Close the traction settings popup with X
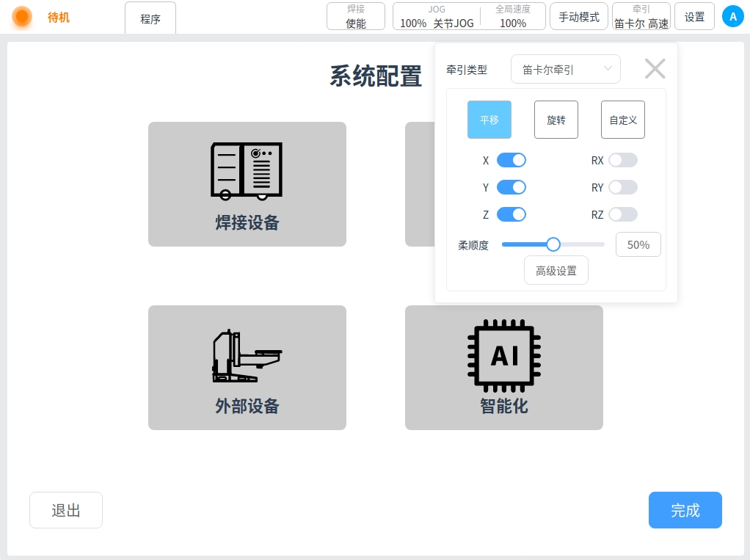This screenshot has width=750, height=560. (655, 69)
